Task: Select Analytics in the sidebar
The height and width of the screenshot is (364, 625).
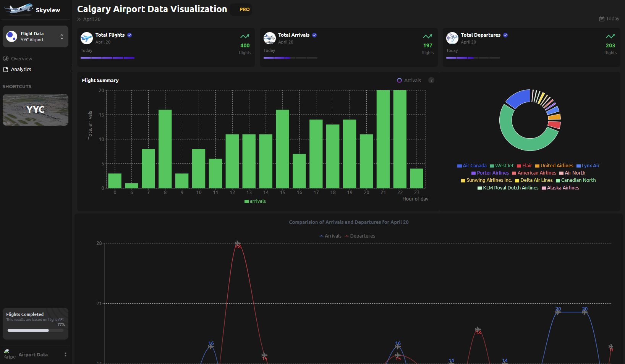Action: click(21, 70)
